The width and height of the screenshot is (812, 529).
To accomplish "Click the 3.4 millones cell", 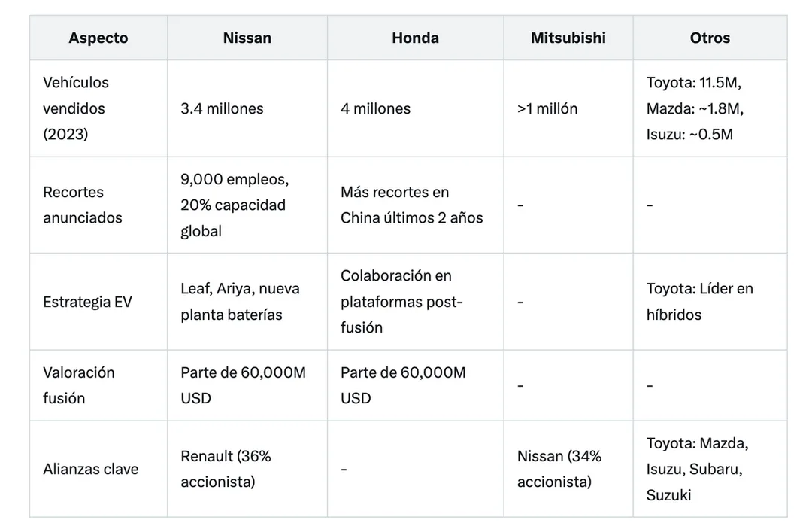I will pos(247,108).
